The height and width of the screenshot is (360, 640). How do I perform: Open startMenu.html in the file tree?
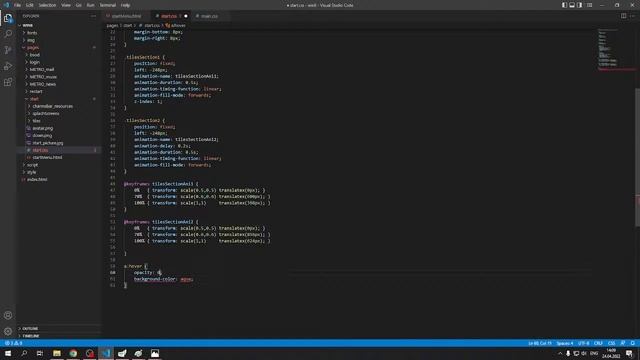pos(47,157)
